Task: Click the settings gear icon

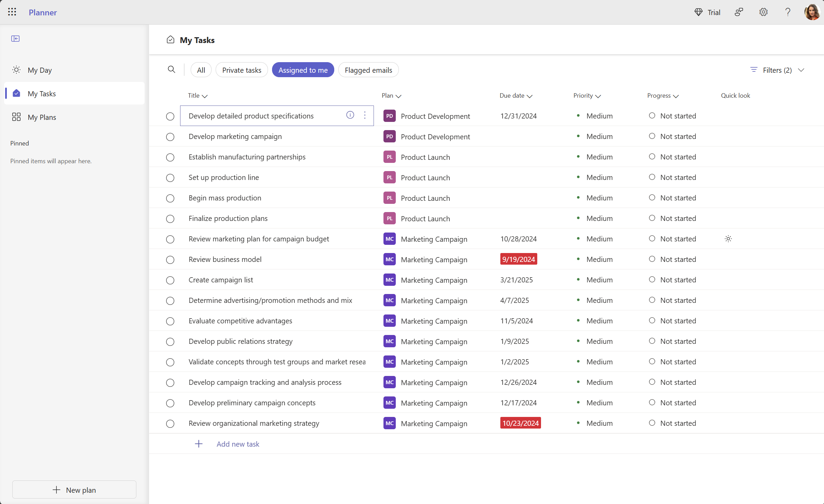Action: (764, 12)
